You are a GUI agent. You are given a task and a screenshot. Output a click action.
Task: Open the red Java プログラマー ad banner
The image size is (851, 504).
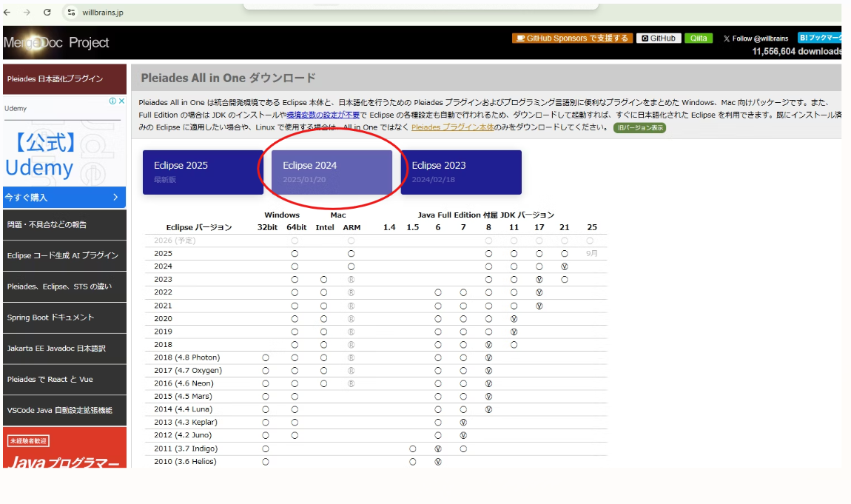pos(64,448)
